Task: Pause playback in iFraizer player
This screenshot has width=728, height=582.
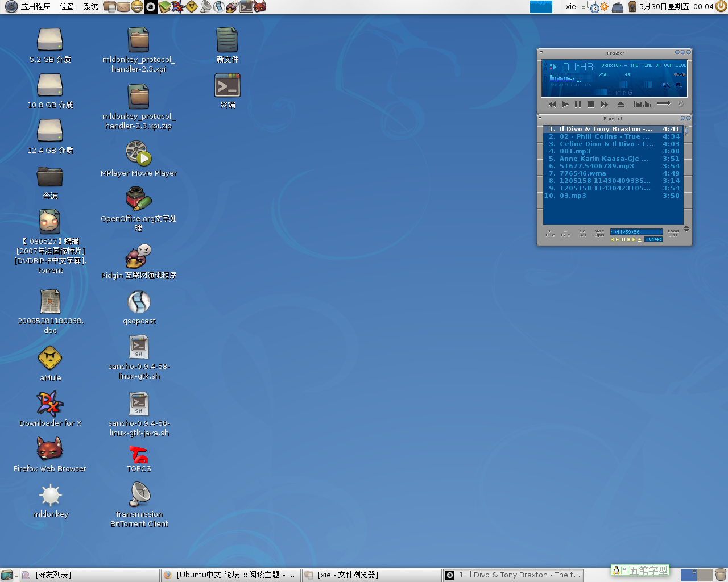Action: [x=578, y=104]
